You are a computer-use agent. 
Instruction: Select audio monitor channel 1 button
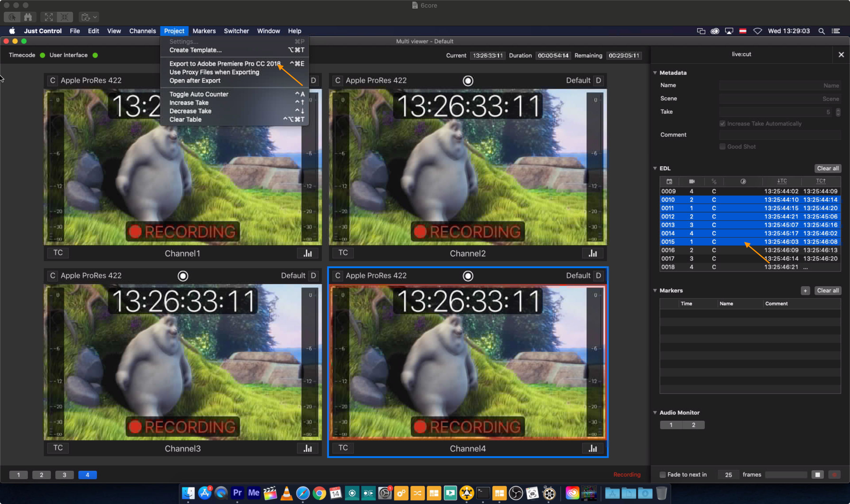click(671, 425)
